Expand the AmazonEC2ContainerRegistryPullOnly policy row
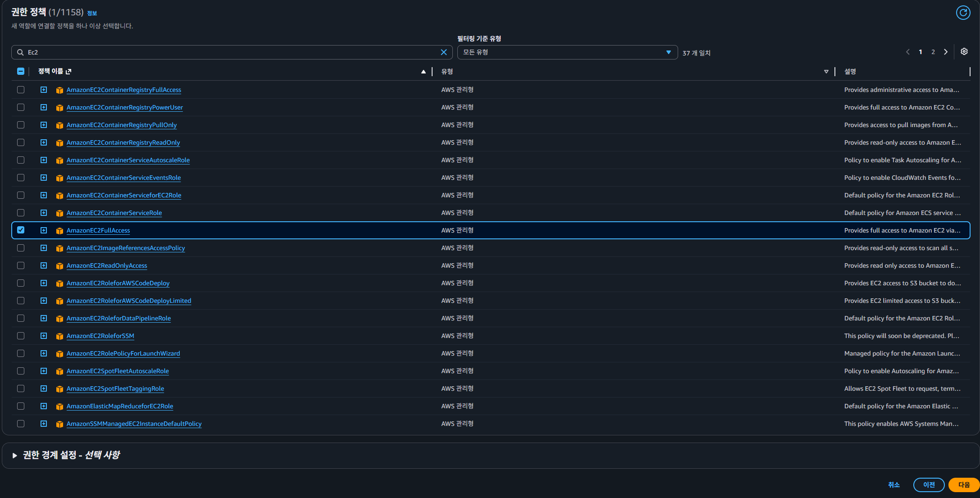 click(44, 125)
